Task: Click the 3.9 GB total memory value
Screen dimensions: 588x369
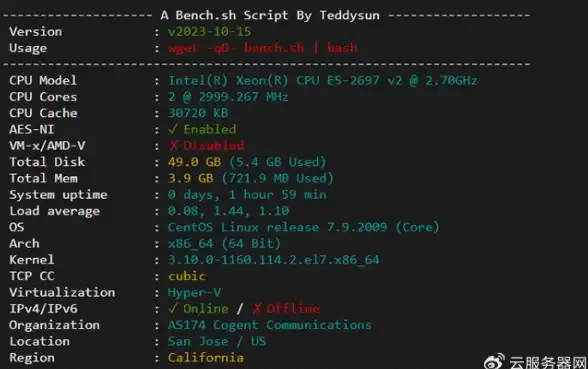Action: (190, 178)
